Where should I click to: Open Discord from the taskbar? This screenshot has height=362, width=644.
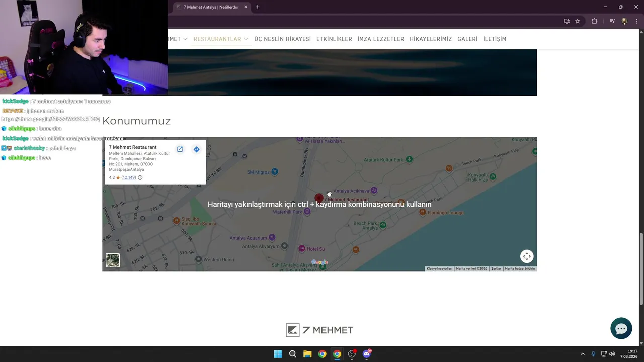click(x=367, y=354)
